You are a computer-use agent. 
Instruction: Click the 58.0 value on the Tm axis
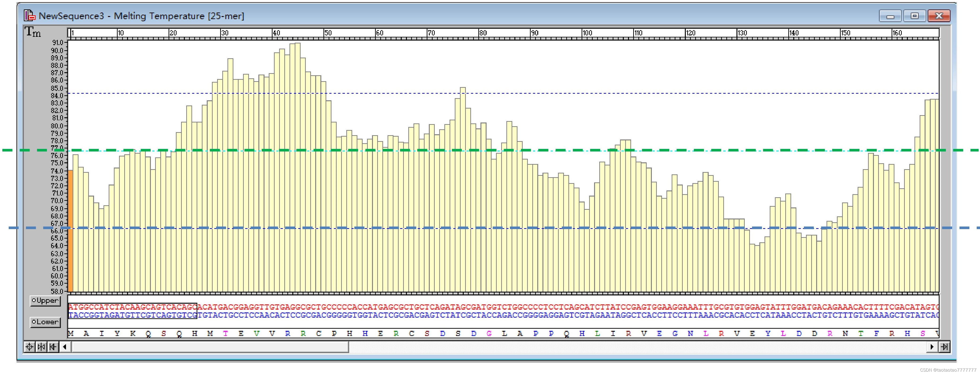click(58, 292)
